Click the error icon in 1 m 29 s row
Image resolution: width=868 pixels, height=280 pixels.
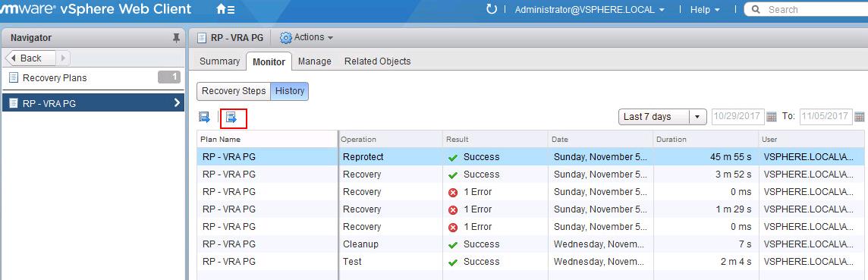pyautogui.click(x=453, y=209)
